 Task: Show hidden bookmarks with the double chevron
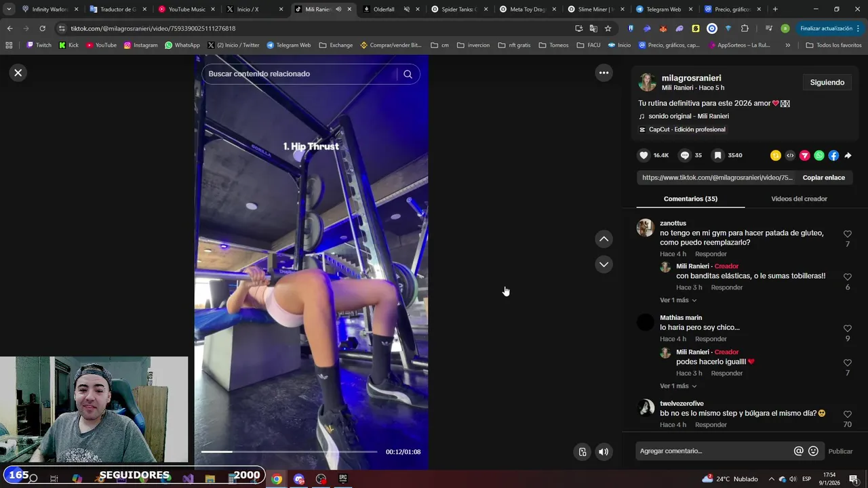[787, 45]
